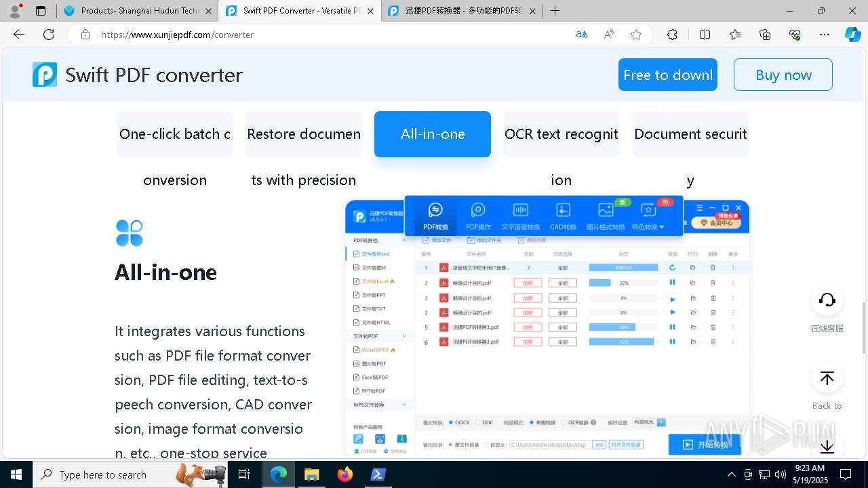The image size is (868, 488).
Task: Select Restore documents with precision tab
Action: coord(304,134)
